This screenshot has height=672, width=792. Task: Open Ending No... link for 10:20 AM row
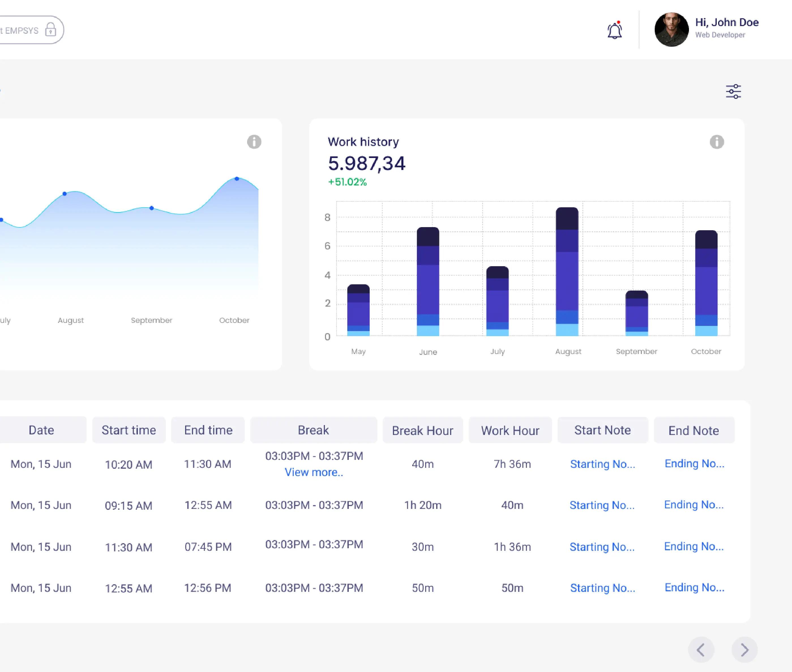tap(694, 463)
